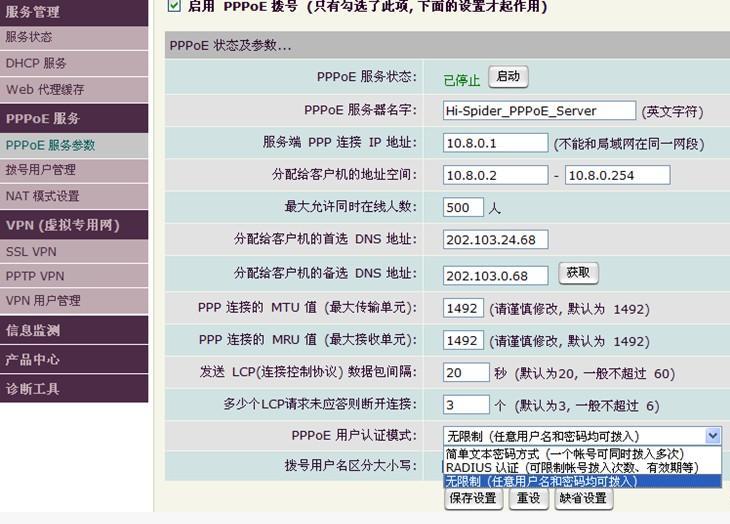Open 服务状态 in the sidebar
Viewport: 730px width, 524px height.
click(x=74, y=38)
